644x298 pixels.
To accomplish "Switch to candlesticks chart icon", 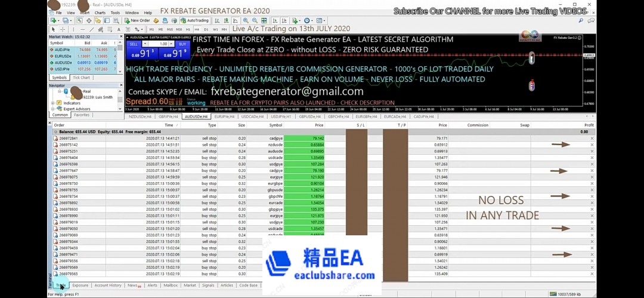I will (x=227, y=20).
